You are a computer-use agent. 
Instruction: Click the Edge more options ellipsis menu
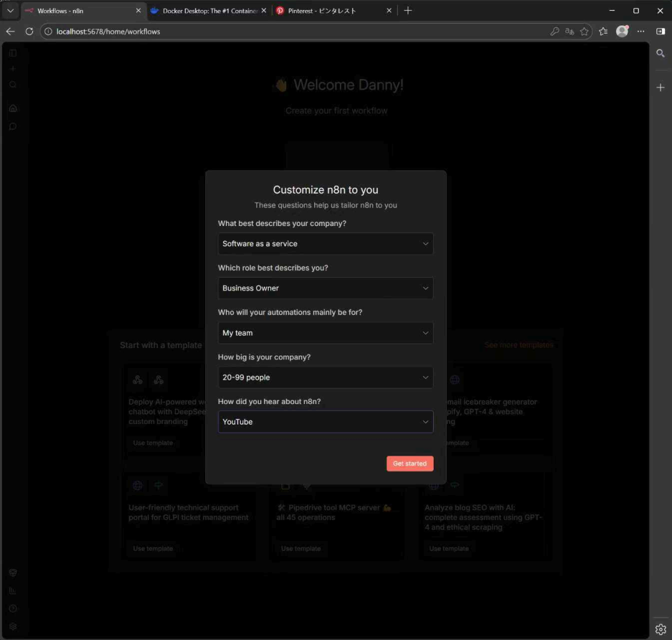pyautogui.click(x=641, y=31)
